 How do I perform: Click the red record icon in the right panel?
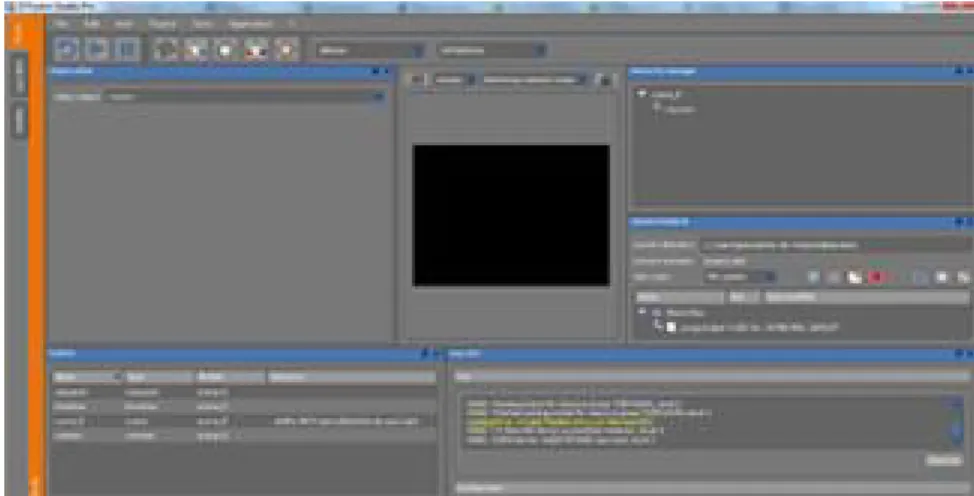click(876, 277)
